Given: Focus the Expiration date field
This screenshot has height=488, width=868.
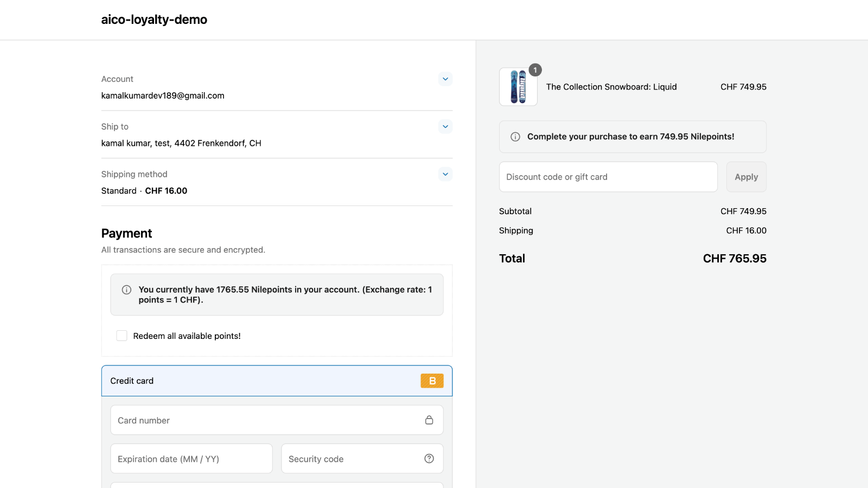Looking at the screenshot, I should 192,459.
